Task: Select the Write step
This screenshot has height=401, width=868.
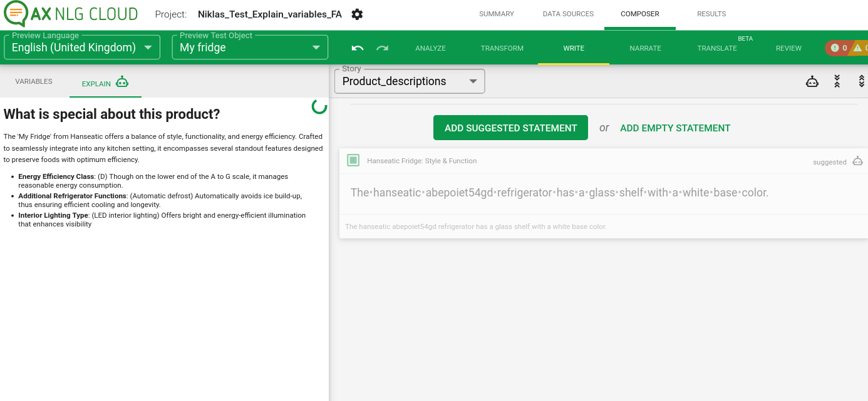Action: tap(574, 48)
